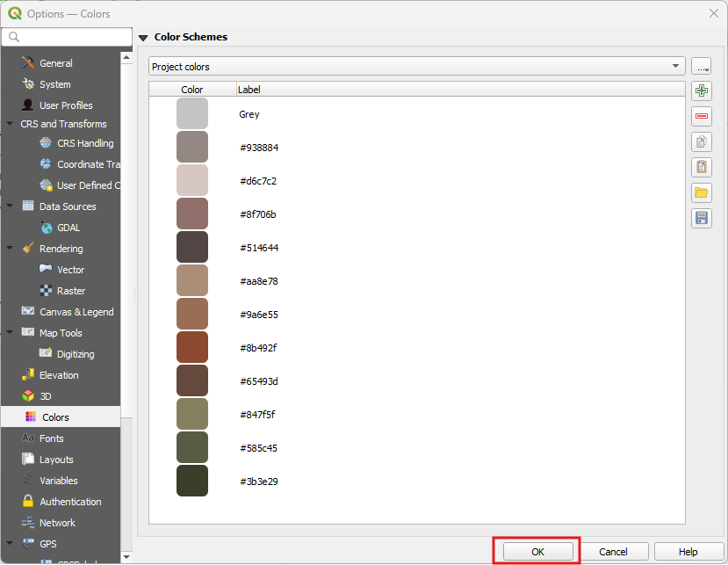Click the green plus Add color icon
Screen dimensions: 728x565
point(701,91)
